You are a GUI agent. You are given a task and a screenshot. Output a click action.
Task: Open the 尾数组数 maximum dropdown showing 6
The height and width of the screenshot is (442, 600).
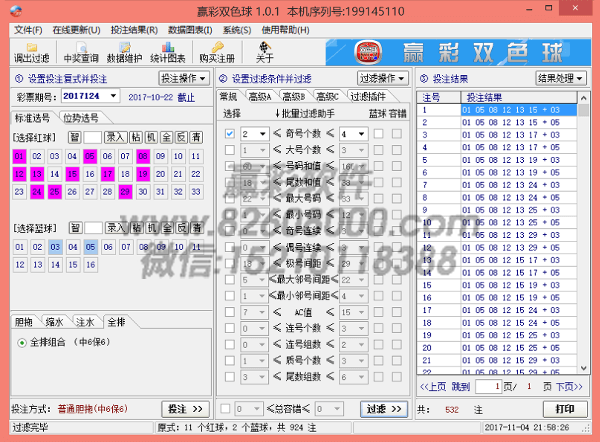[361, 377]
